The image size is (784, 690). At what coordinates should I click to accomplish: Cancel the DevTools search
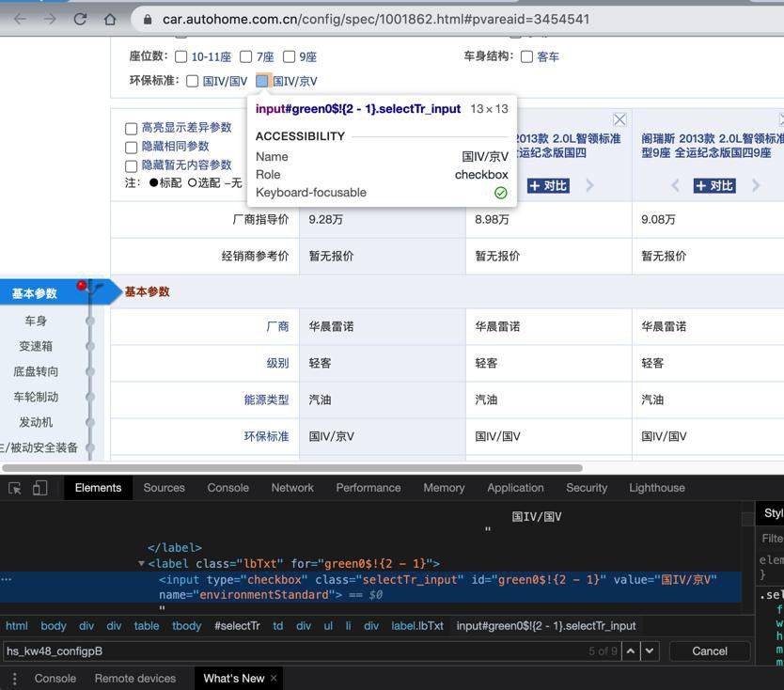[x=710, y=651]
